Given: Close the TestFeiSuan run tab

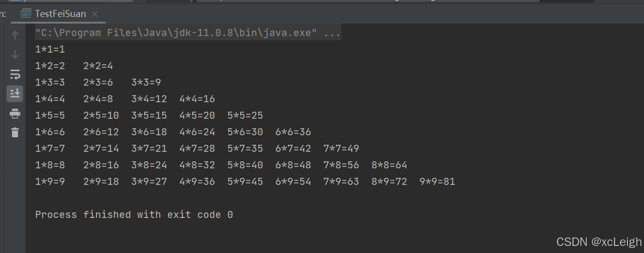Looking at the screenshot, I should point(95,14).
